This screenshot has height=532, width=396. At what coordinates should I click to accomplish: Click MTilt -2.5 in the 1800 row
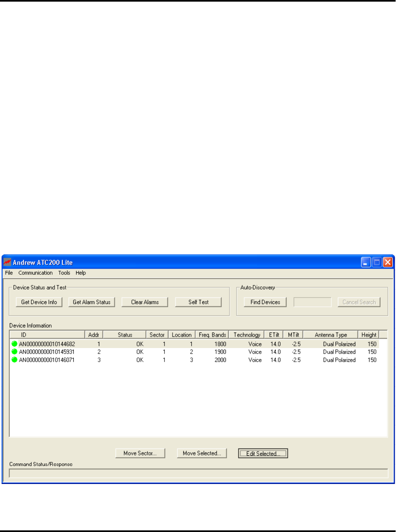(296, 344)
